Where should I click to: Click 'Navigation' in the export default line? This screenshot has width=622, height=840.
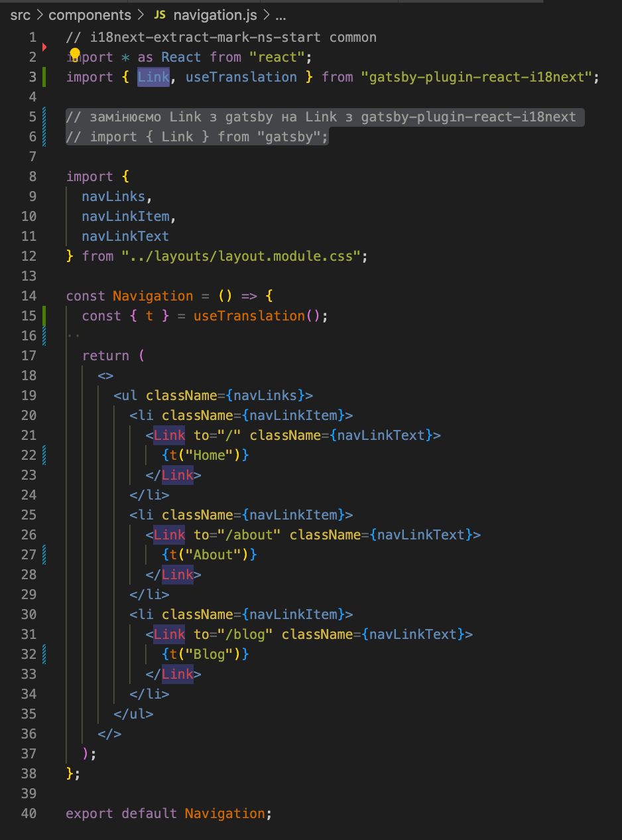click(x=225, y=813)
